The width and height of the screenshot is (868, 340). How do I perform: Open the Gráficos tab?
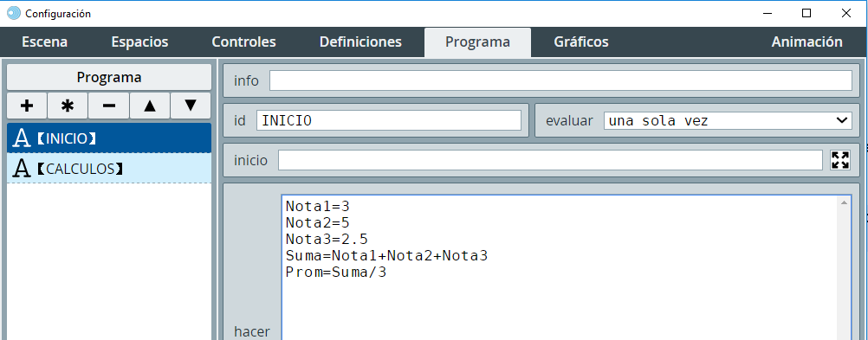[x=581, y=42]
